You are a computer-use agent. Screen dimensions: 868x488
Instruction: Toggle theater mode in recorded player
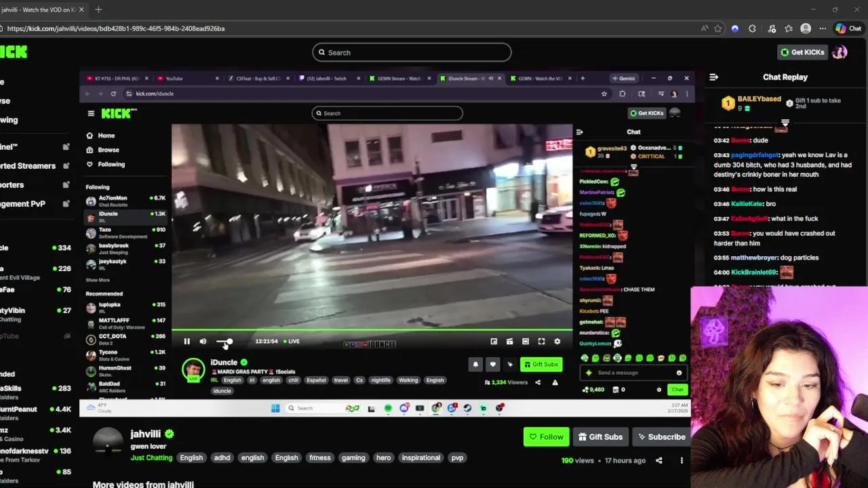pyautogui.click(x=525, y=342)
